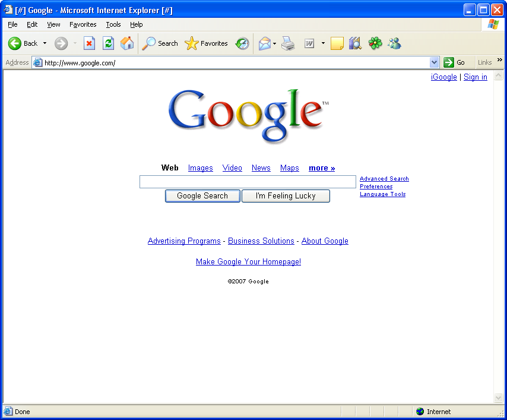Click the Windows flag logo throbber
Screen dimensions: 507x420
point(493,24)
